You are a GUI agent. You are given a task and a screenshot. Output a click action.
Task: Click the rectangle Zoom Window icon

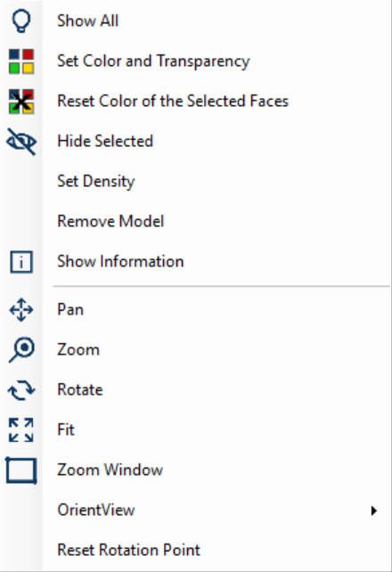pos(21,470)
